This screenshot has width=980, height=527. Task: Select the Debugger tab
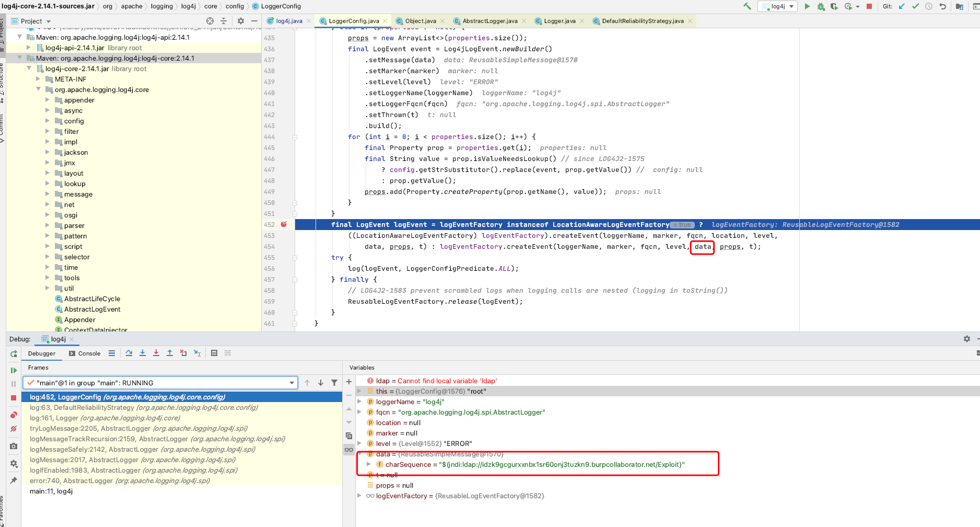click(x=42, y=353)
